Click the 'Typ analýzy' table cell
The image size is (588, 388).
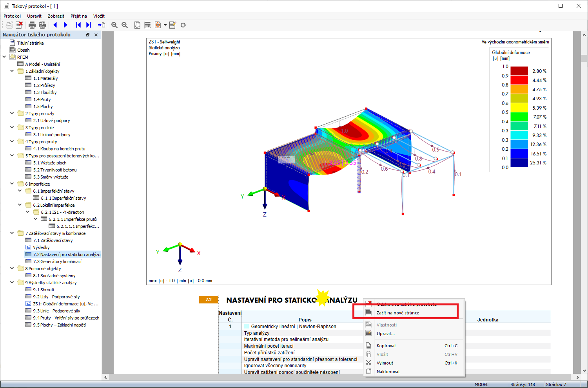pos(257,333)
